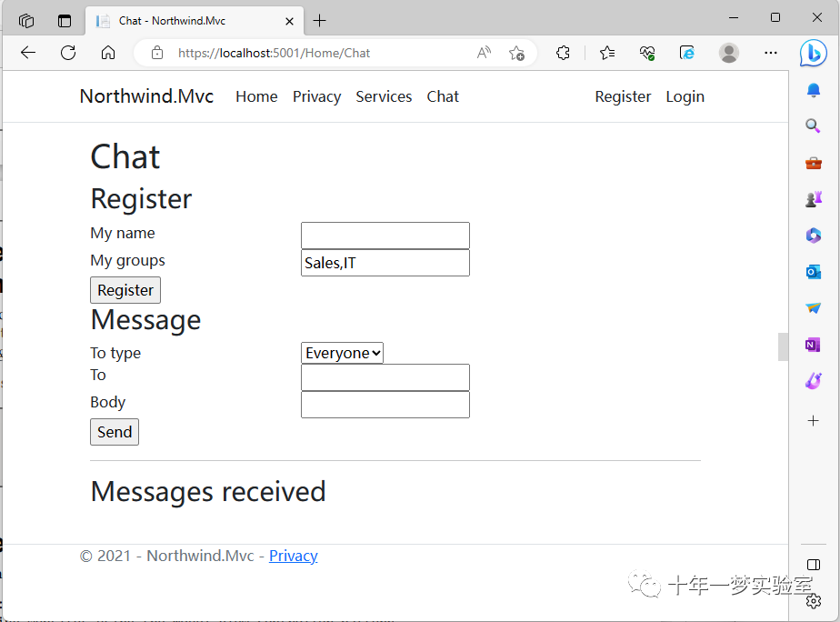840x622 pixels.
Task: Toggle sidebar visibility panel icon
Action: (814, 564)
